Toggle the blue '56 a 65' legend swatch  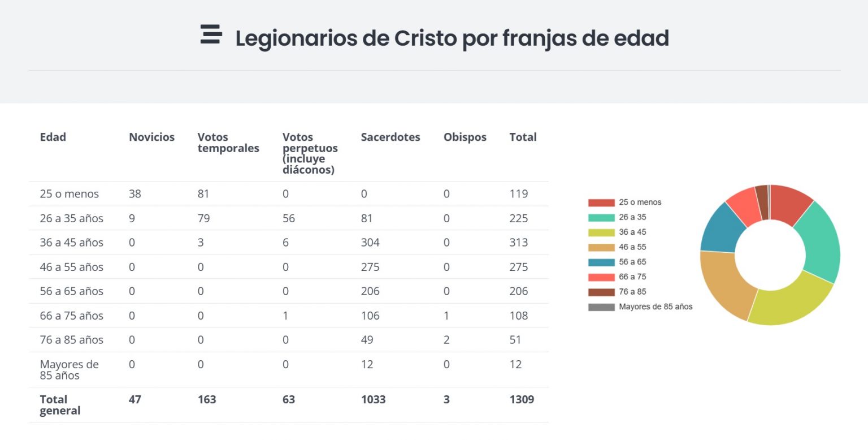pyautogui.click(x=601, y=262)
